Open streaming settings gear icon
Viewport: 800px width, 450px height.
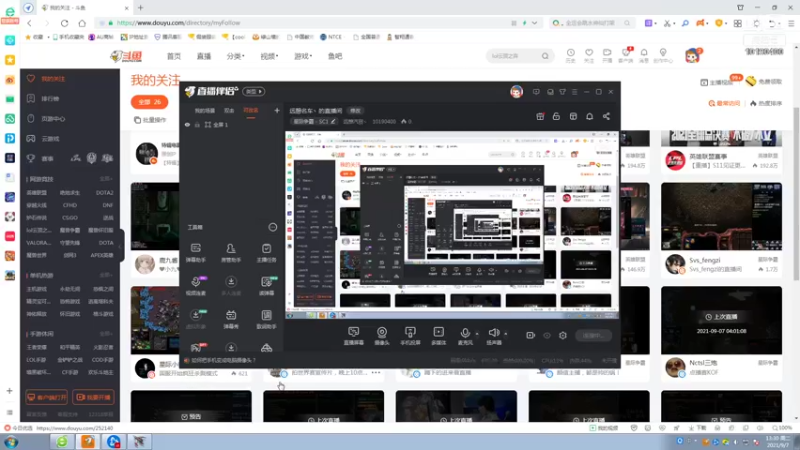pos(563,335)
